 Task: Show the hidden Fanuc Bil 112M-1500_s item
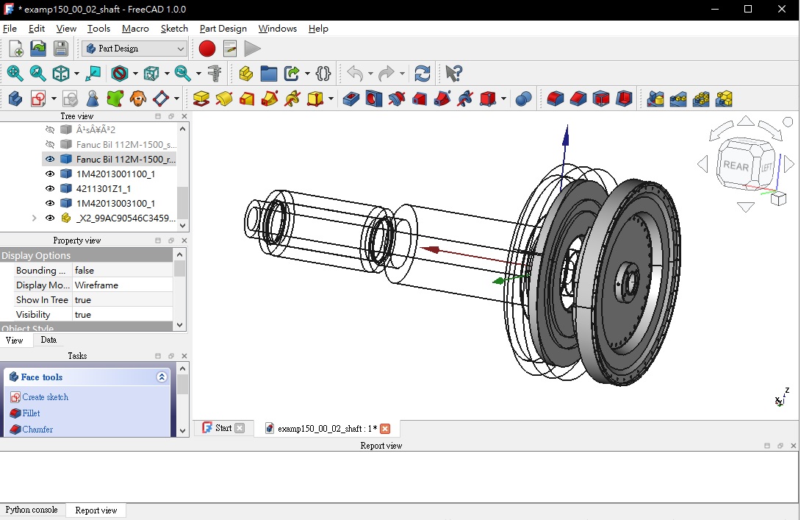pos(50,145)
